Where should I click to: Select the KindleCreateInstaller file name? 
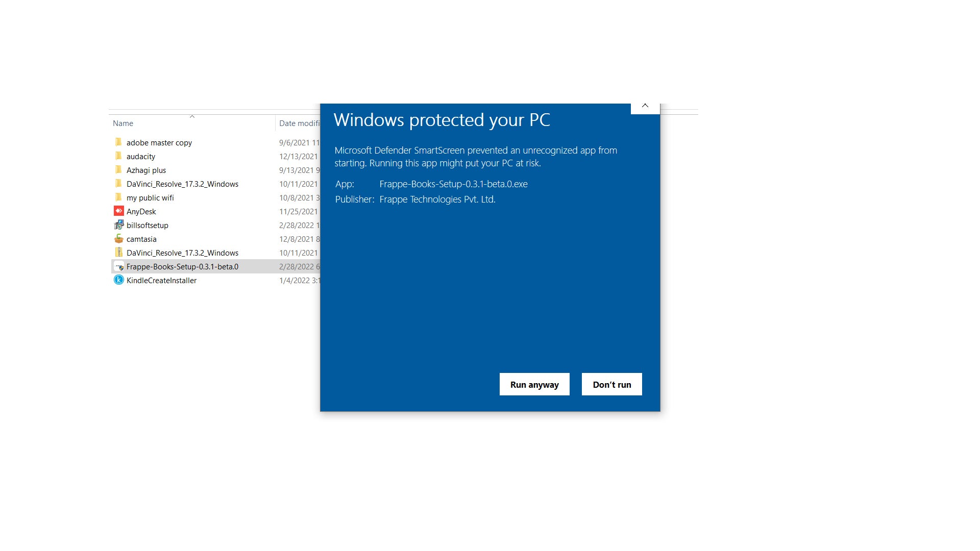[161, 281]
